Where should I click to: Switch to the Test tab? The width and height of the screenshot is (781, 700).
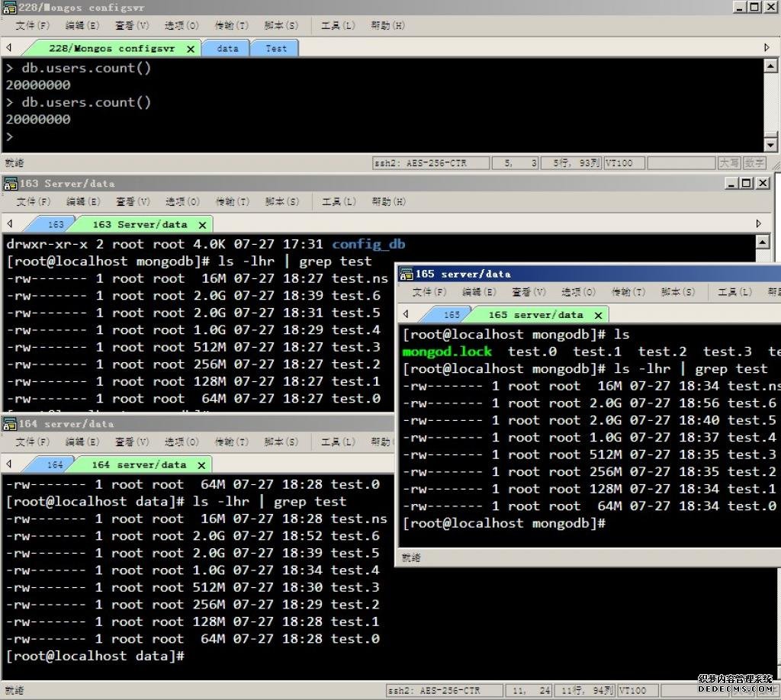pos(276,48)
